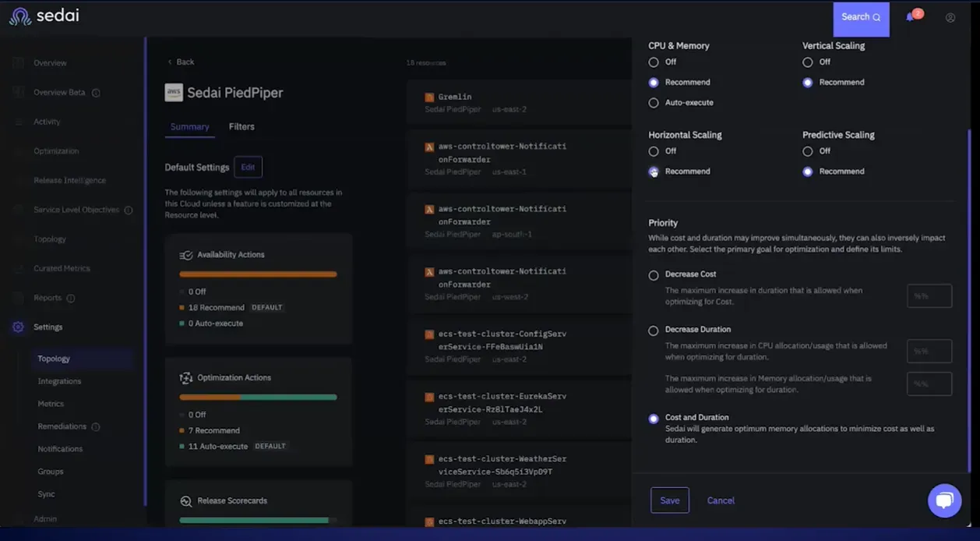
Task: Click the Lambda icon for us-west-2 NotificationForwarder
Action: pyautogui.click(x=428, y=272)
